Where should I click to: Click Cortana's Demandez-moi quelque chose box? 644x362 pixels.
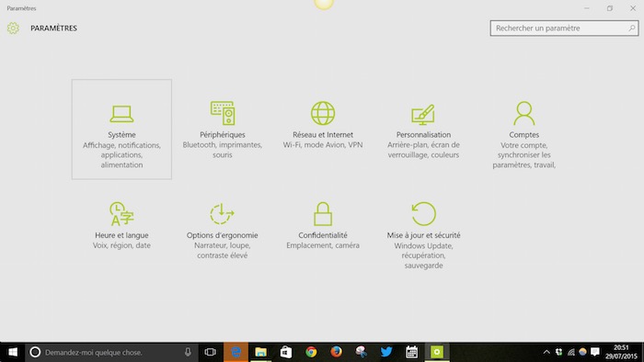(x=111, y=352)
